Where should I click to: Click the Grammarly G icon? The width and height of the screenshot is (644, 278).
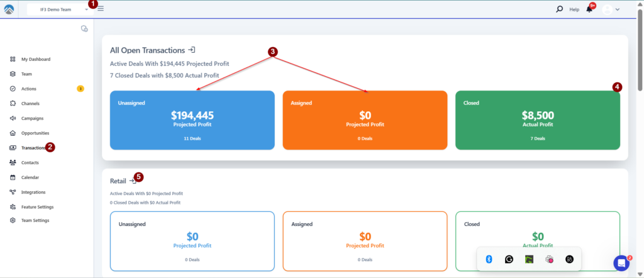click(x=509, y=259)
